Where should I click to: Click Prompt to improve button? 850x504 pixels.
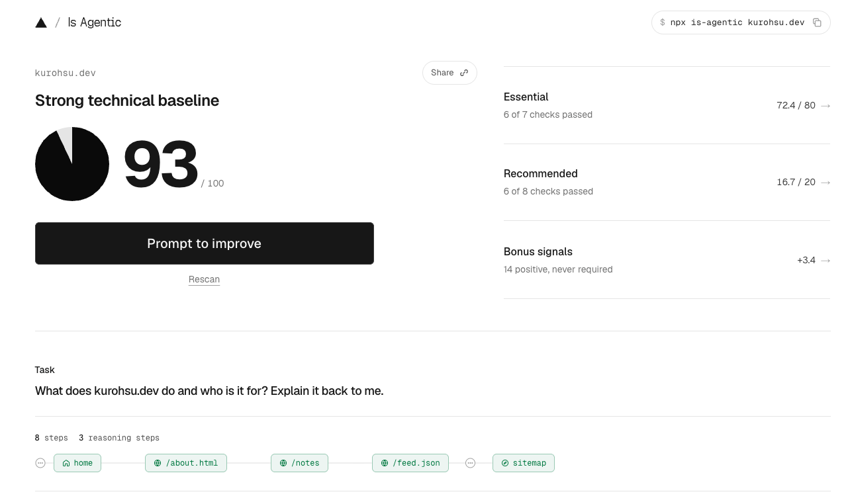[x=205, y=243]
